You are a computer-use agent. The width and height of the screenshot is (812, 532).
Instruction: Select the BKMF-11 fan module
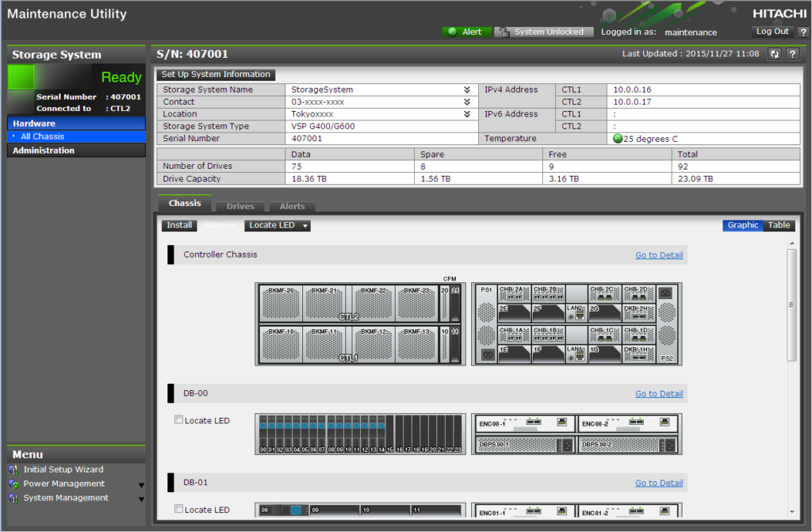click(324, 344)
